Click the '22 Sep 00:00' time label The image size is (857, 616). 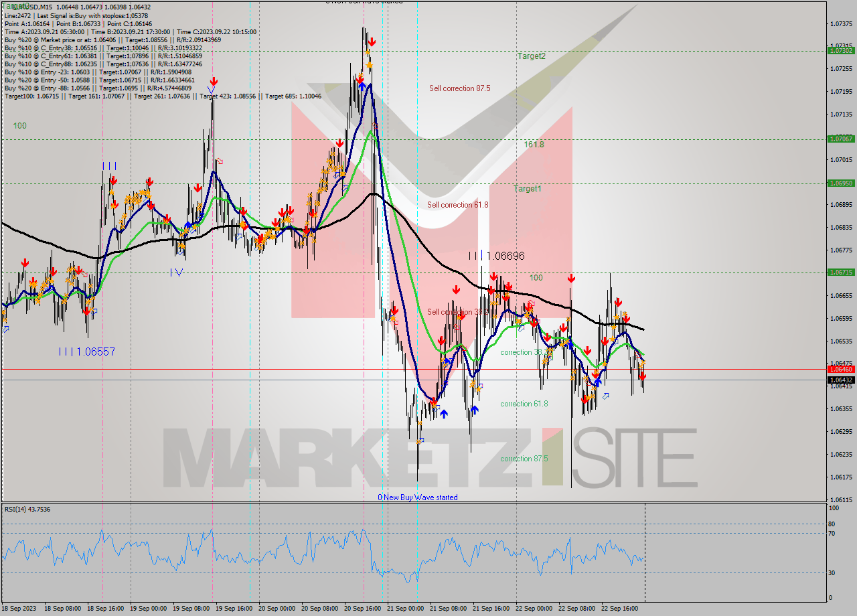534,609
